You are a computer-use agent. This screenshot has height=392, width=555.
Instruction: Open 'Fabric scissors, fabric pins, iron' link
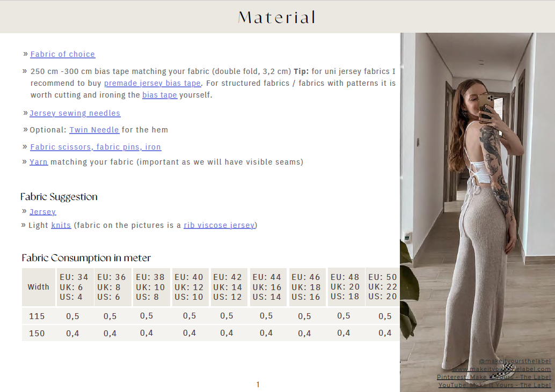pos(96,147)
